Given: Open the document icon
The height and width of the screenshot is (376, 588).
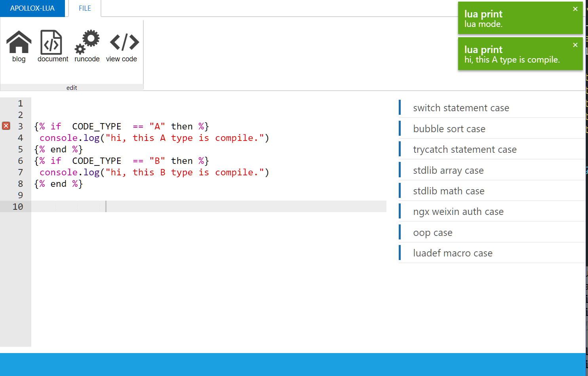Looking at the screenshot, I should [x=51, y=42].
